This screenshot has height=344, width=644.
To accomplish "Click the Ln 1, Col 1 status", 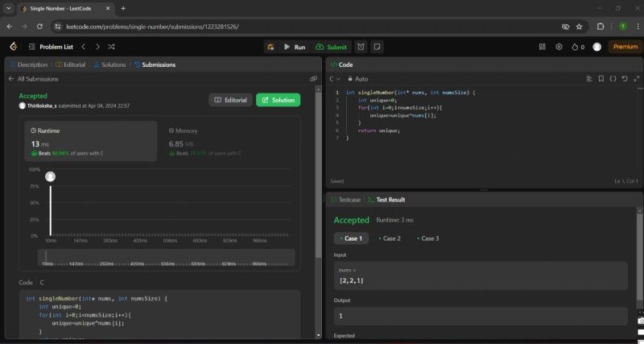I will pyautogui.click(x=626, y=181).
